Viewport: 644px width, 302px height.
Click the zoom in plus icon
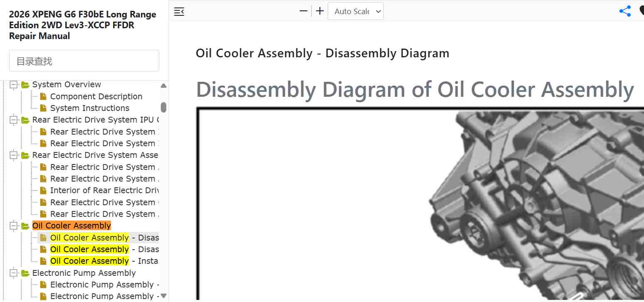(320, 11)
